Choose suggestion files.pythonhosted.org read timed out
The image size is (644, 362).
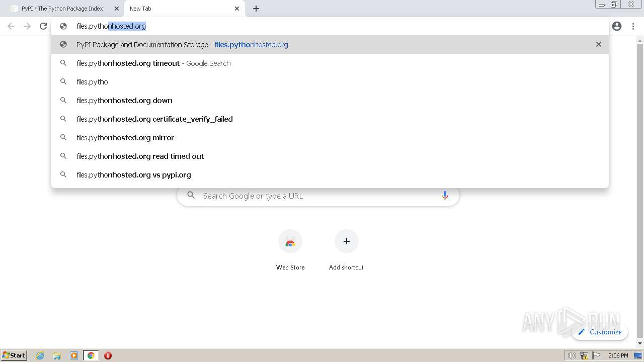click(x=330, y=156)
